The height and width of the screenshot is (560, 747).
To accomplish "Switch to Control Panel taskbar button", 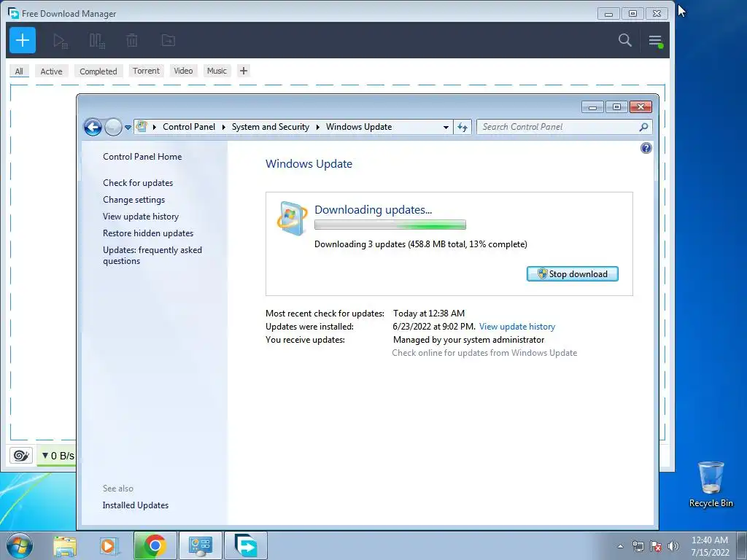I will coord(200,545).
